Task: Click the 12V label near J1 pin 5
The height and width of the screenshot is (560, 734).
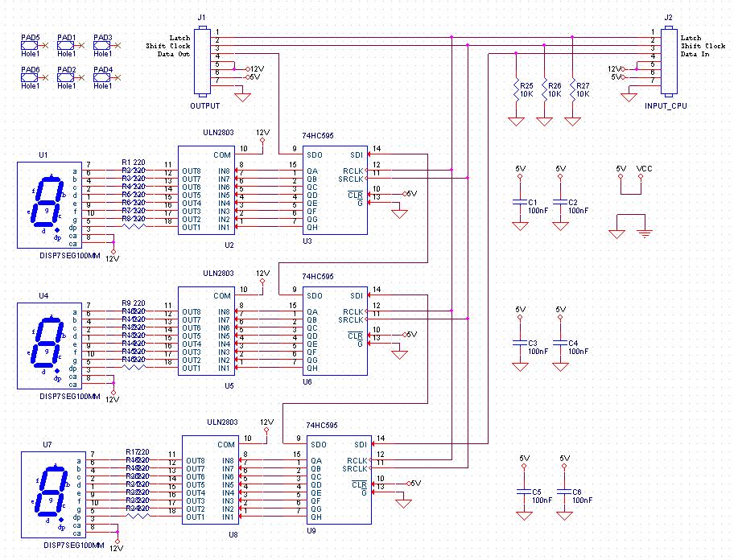Action: click(258, 68)
